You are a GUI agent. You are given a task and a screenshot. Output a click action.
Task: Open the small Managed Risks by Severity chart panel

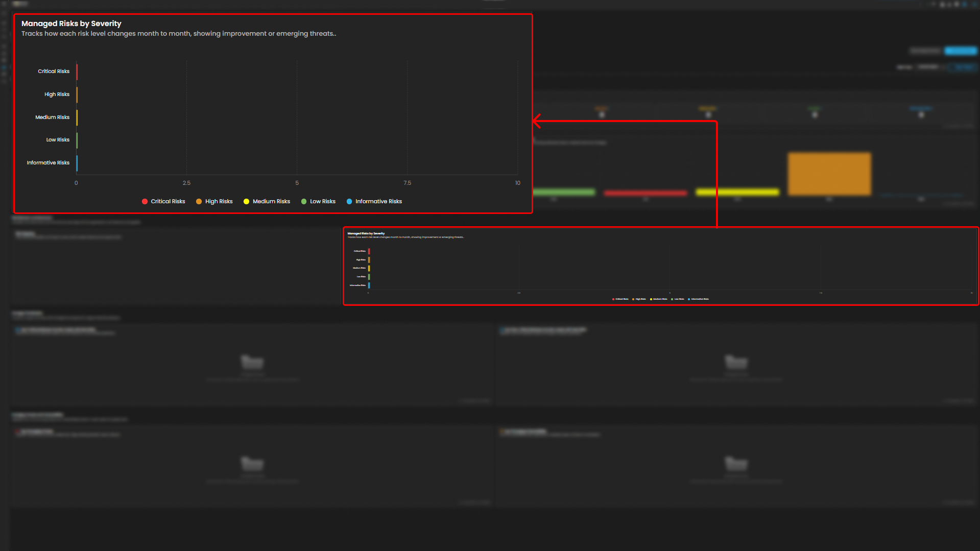point(660,266)
